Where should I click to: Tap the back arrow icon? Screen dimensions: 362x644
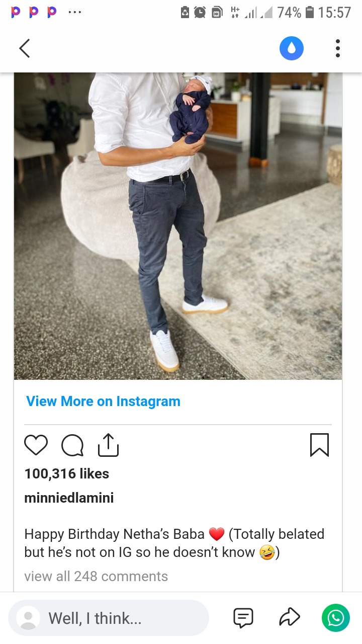pyautogui.click(x=24, y=49)
